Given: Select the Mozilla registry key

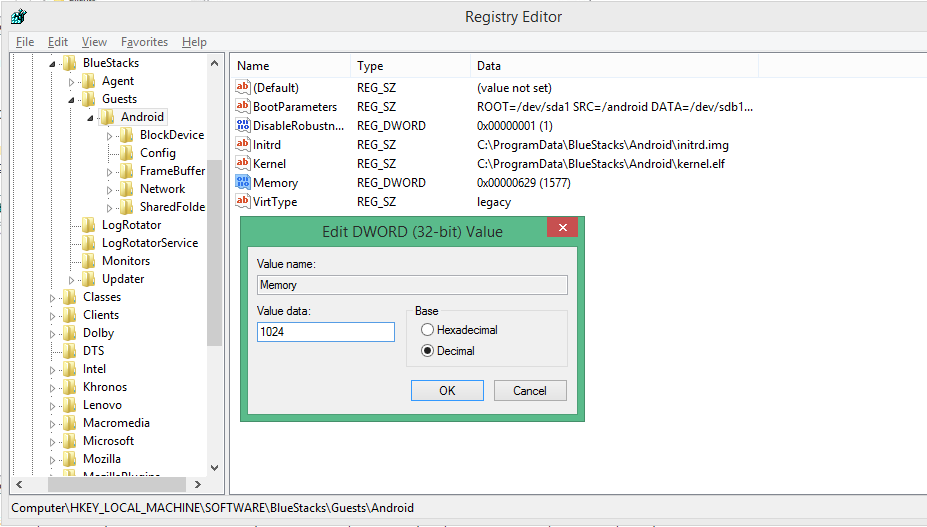Looking at the screenshot, I should coord(102,459).
